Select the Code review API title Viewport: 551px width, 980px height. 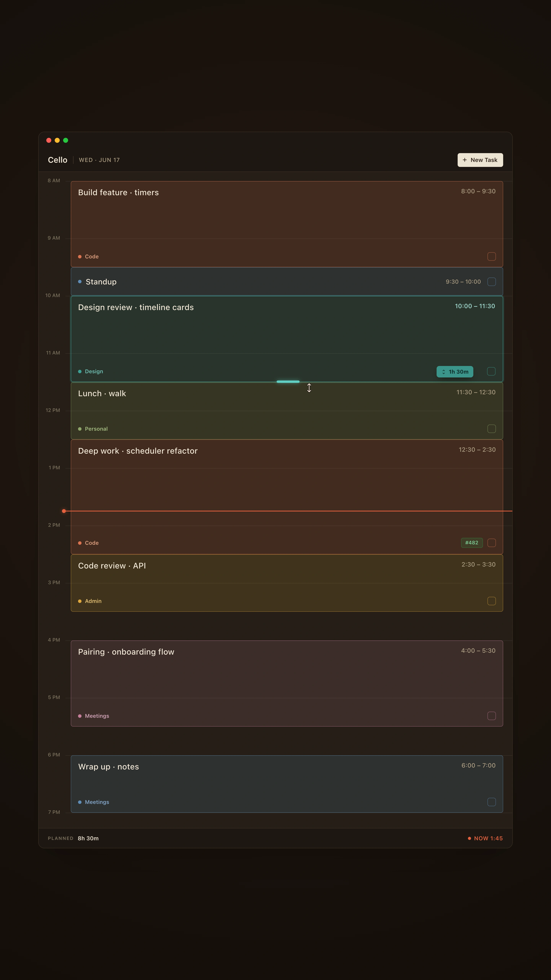pos(112,566)
